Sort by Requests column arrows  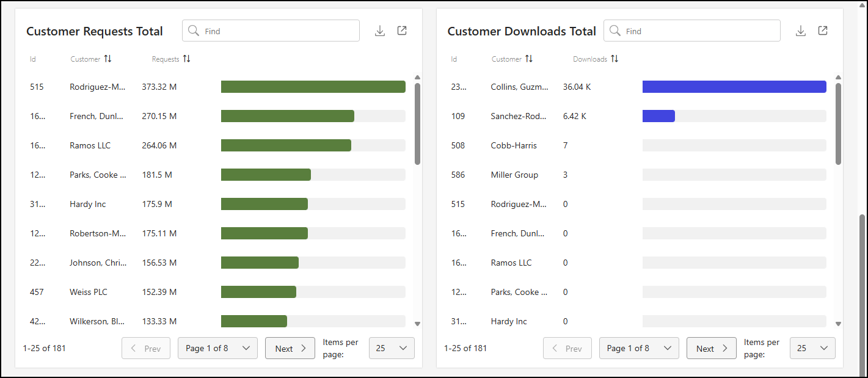tap(187, 59)
